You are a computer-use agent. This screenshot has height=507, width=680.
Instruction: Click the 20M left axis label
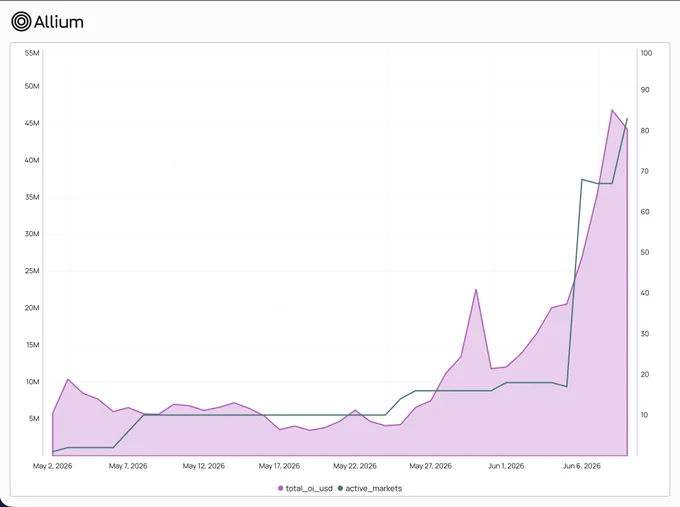(x=32, y=308)
